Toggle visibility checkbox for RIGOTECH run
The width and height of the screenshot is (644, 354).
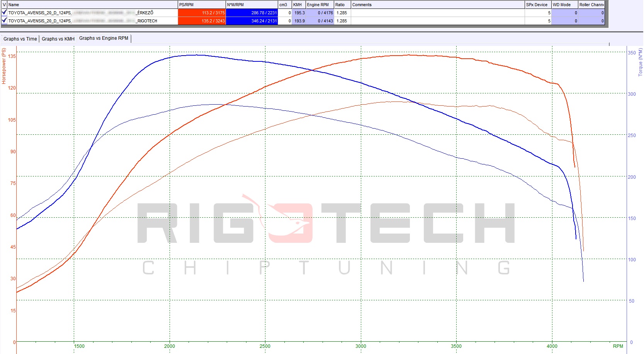[x=4, y=20]
